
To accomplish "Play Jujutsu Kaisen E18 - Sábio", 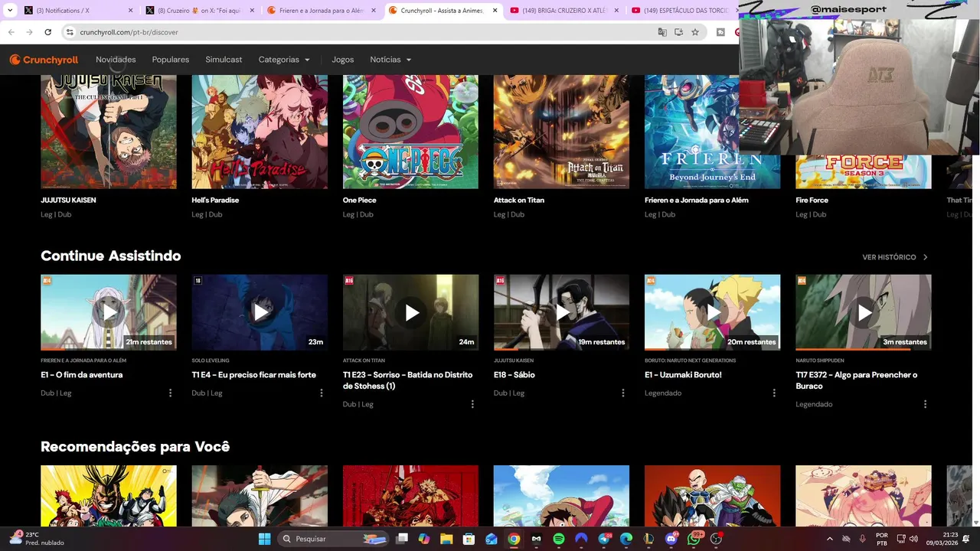I will click(x=561, y=312).
